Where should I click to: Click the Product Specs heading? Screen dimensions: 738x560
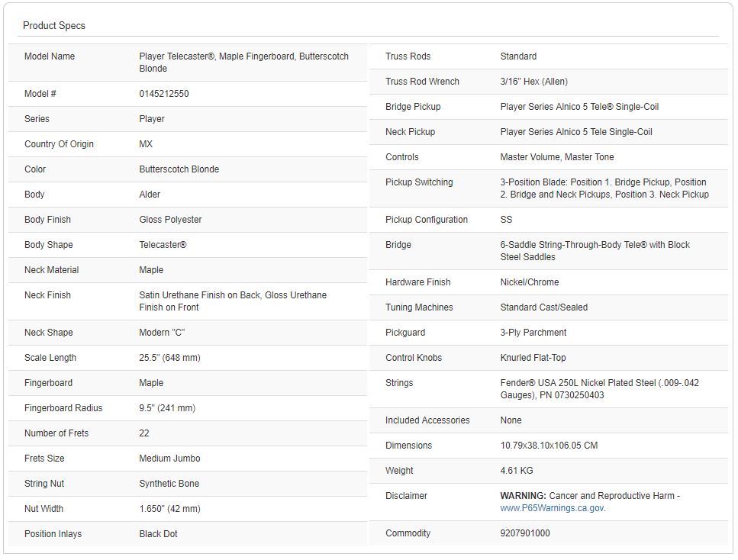coord(54,26)
